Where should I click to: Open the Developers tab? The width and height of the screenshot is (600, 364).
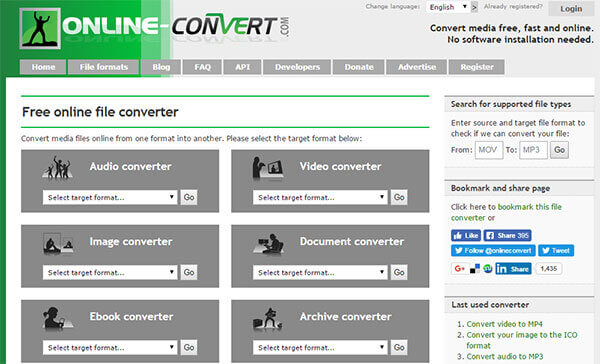coord(297,67)
